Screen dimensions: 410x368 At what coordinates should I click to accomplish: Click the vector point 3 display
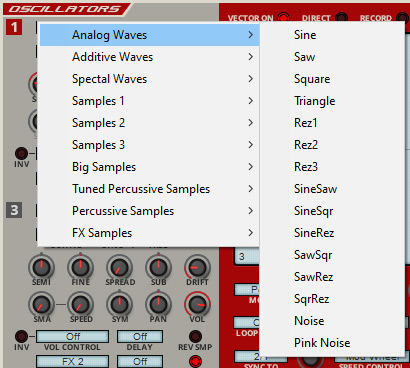247,256
